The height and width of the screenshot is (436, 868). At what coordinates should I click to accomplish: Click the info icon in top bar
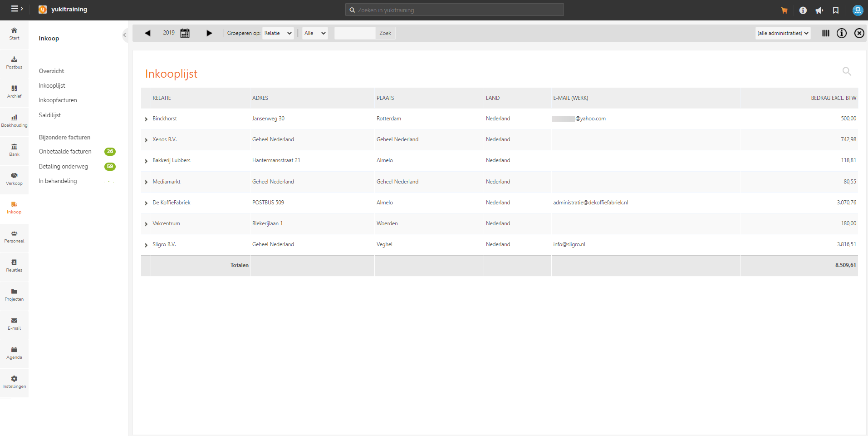tap(803, 10)
